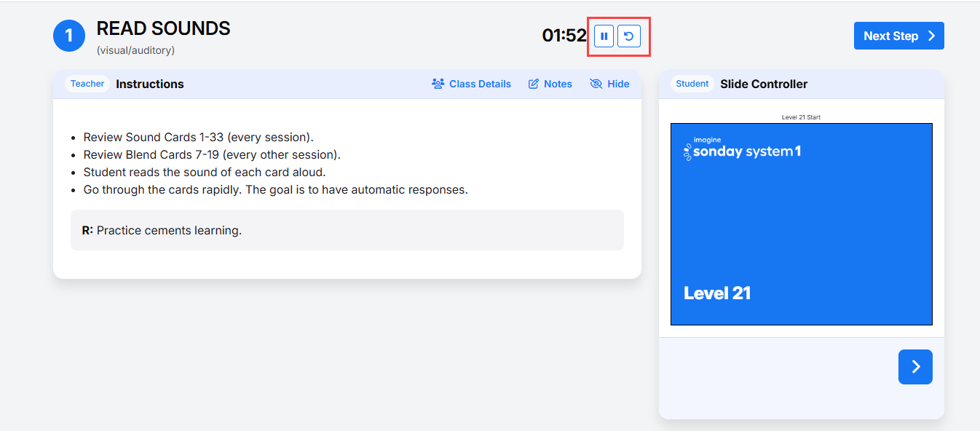Click the 01:52 timer display
The image size is (980, 431).
[564, 36]
